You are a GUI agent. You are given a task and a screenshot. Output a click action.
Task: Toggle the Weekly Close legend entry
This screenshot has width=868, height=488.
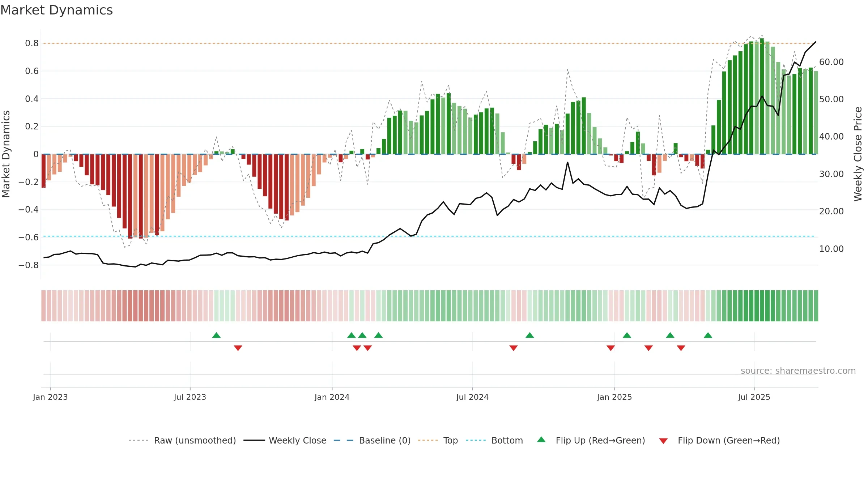(x=285, y=440)
